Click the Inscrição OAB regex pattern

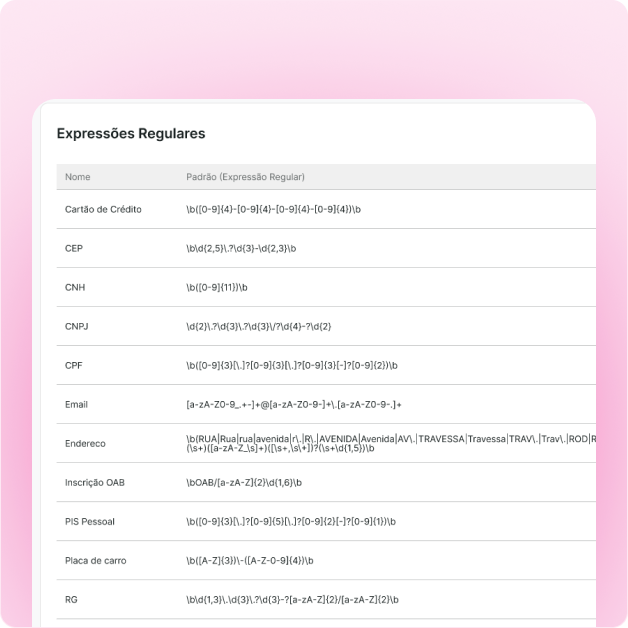[244, 482]
